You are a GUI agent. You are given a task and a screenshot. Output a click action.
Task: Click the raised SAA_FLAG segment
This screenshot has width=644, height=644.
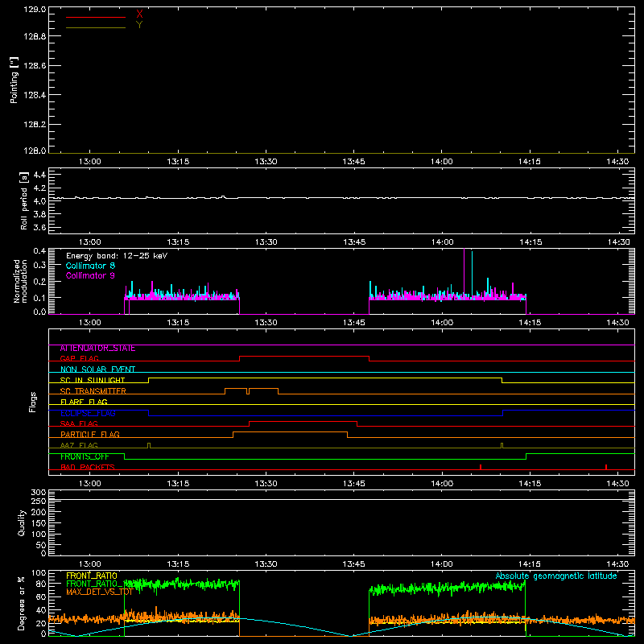click(x=303, y=421)
